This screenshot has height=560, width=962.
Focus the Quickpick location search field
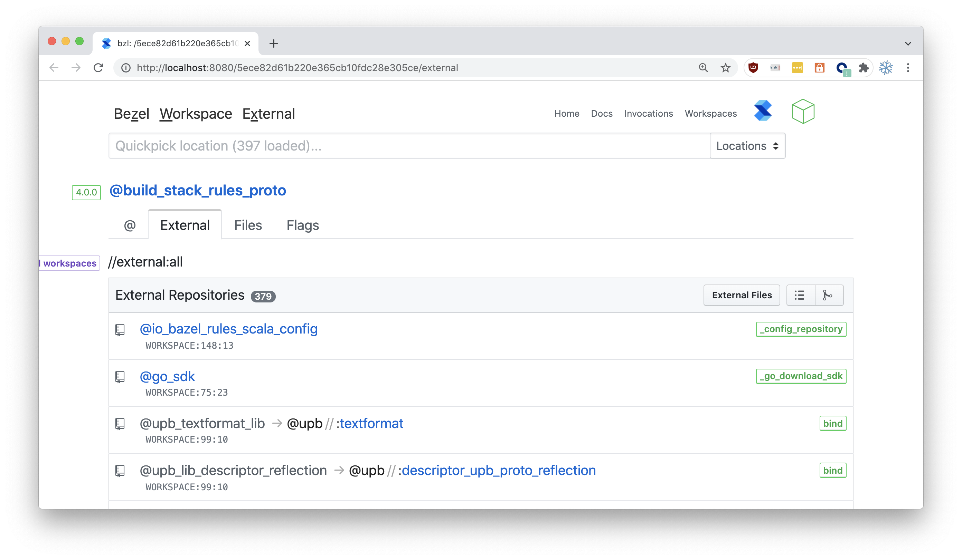pos(409,146)
